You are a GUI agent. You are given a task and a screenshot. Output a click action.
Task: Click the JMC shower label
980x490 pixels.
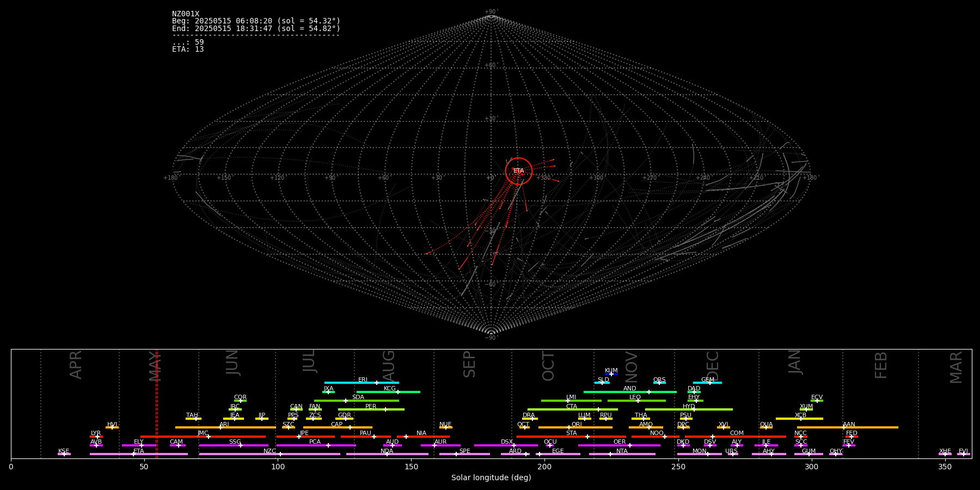pyautogui.click(x=203, y=433)
